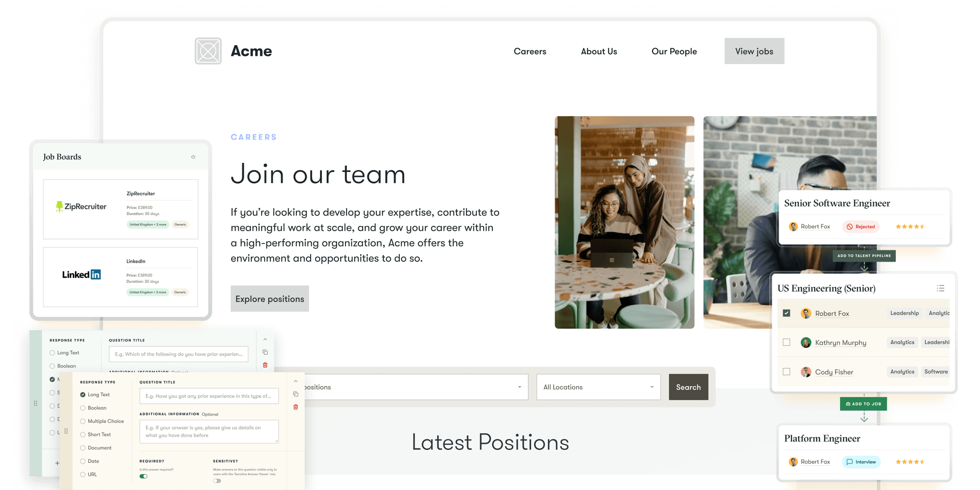Open the All Locations dropdown
The image size is (980, 490).
coord(598,387)
